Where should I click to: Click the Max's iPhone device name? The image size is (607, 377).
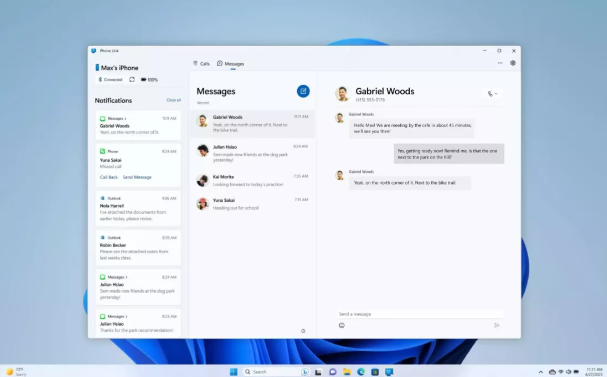(x=120, y=68)
